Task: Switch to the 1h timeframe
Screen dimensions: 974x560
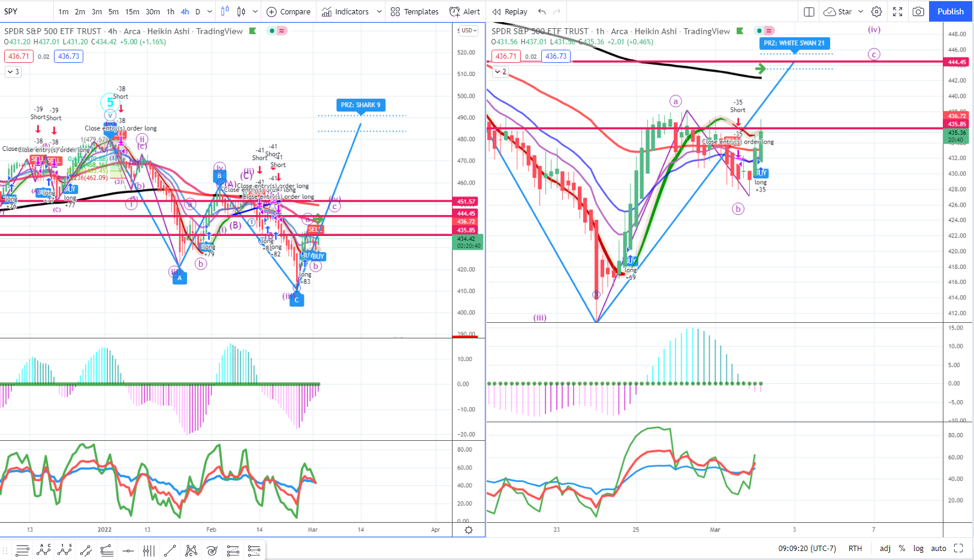Action: click(170, 11)
